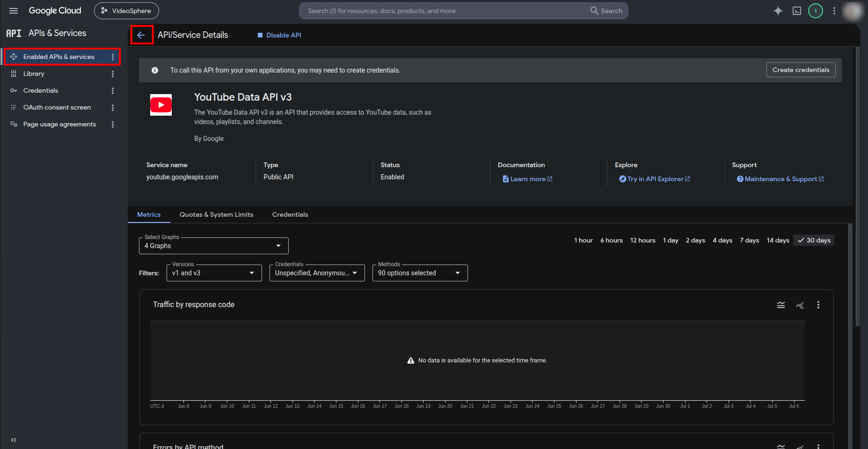The width and height of the screenshot is (868, 449).
Task: Select the 2 days time range
Action: 695,240
